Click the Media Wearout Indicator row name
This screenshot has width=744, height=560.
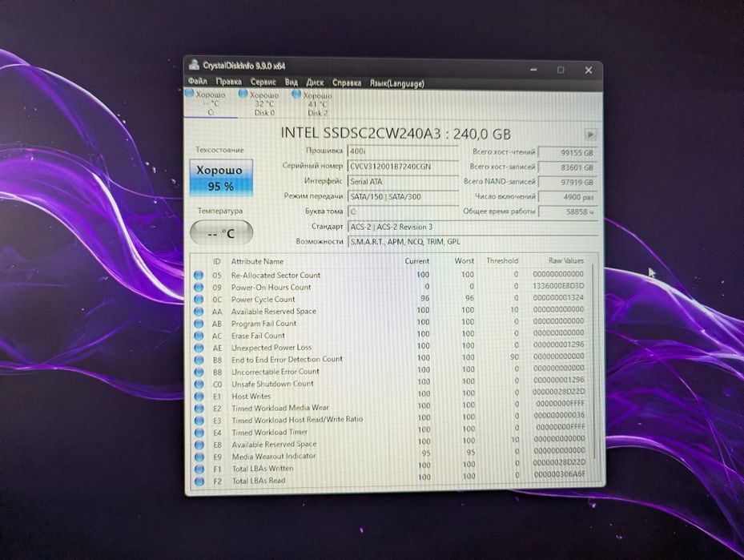(x=274, y=456)
